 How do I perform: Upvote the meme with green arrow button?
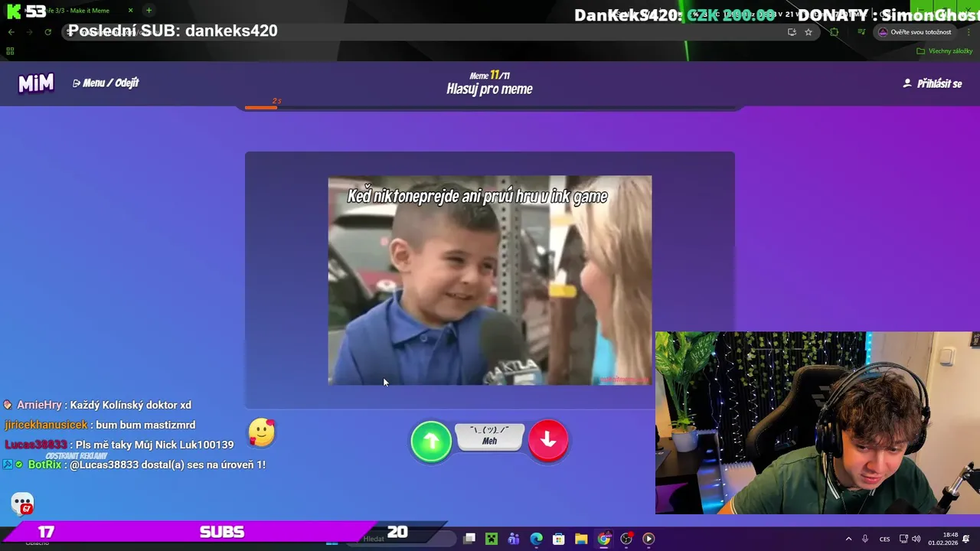point(431,441)
